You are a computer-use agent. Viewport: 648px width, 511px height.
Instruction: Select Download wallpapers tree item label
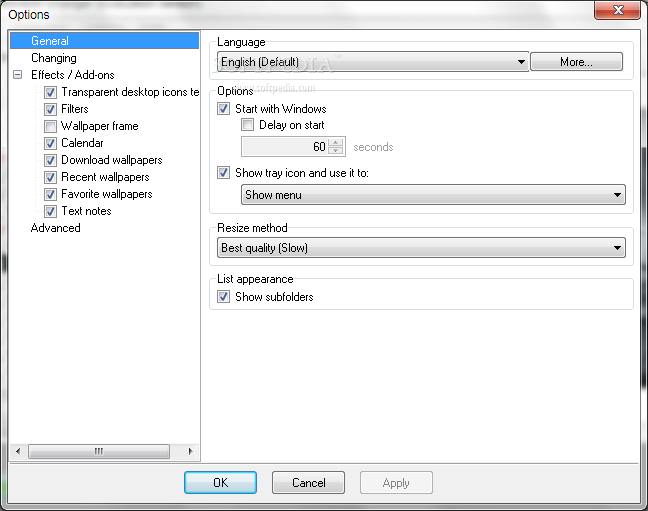[112, 160]
